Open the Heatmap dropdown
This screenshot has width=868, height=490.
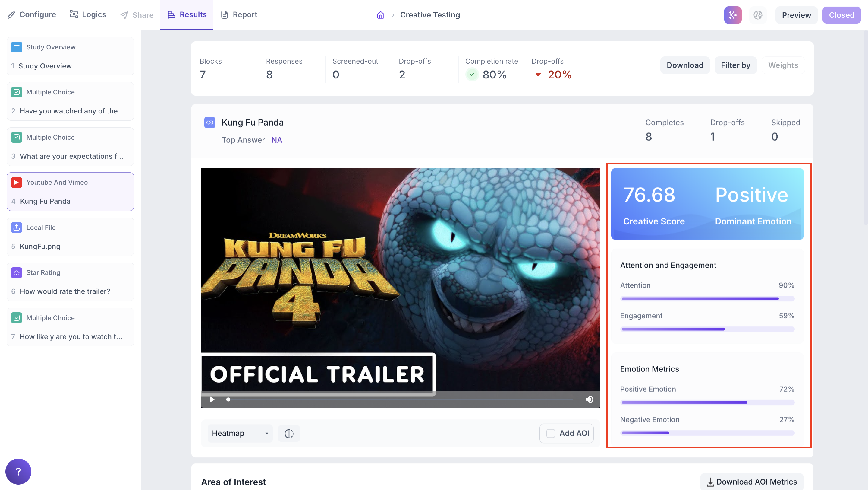[x=240, y=433]
